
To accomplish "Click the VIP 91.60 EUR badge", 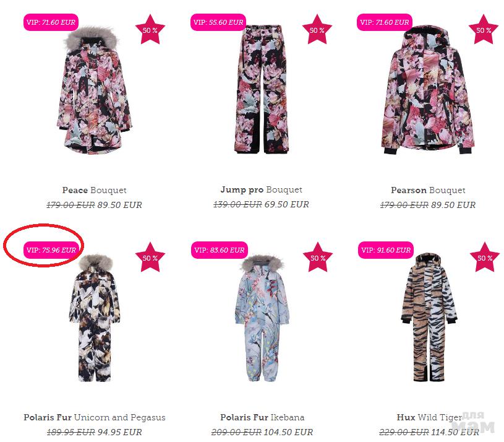I will [x=386, y=250].
